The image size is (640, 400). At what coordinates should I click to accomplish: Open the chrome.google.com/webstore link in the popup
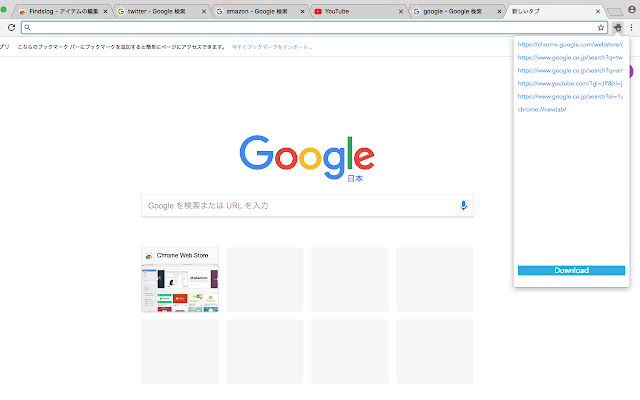(570, 44)
